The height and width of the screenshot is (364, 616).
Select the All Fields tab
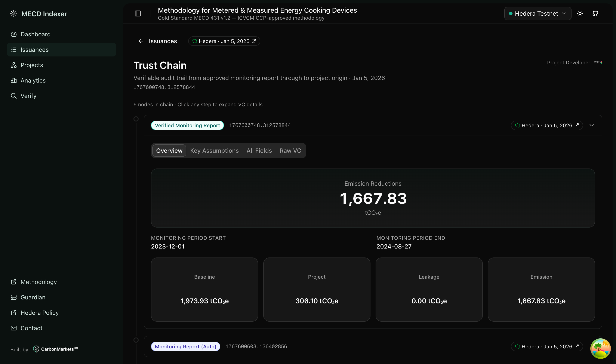coord(259,151)
